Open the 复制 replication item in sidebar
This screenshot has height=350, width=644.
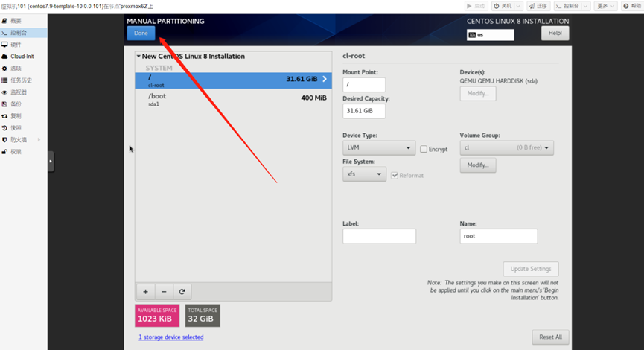click(x=23, y=116)
